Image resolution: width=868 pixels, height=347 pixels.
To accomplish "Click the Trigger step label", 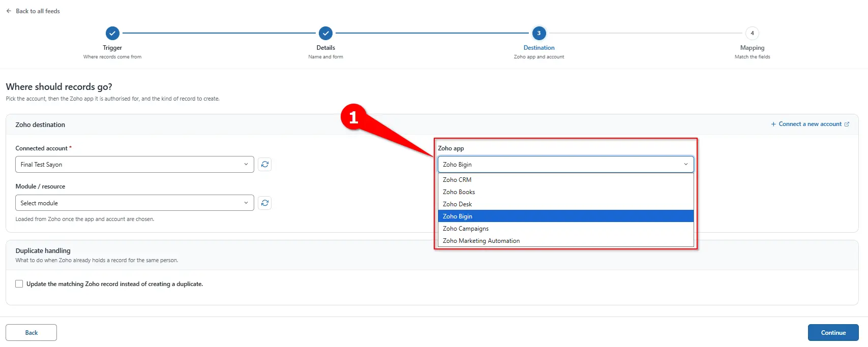I will pos(112,48).
